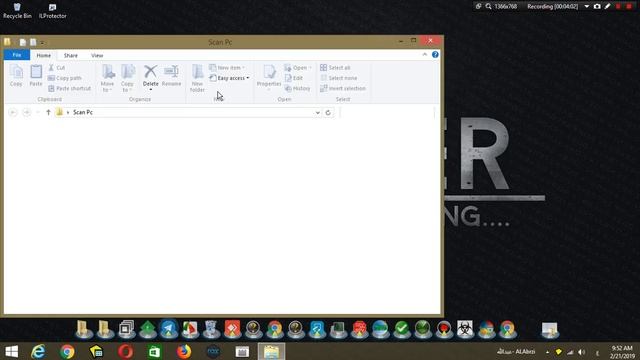Switch to the View ribbon tab
Image resolution: width=640 pixels, height=360 pixels.
tap(97, 55)
